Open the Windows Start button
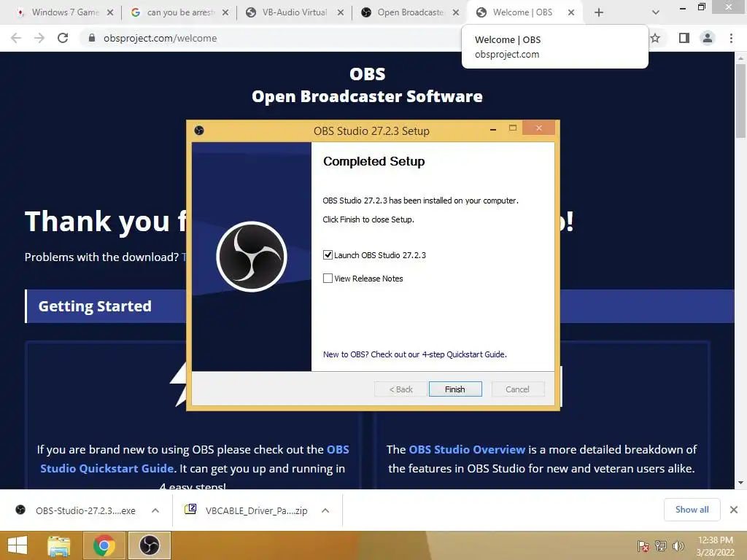The width and height of the screenshot is (747, 560). pyautogui.click(x=18, y=545)
